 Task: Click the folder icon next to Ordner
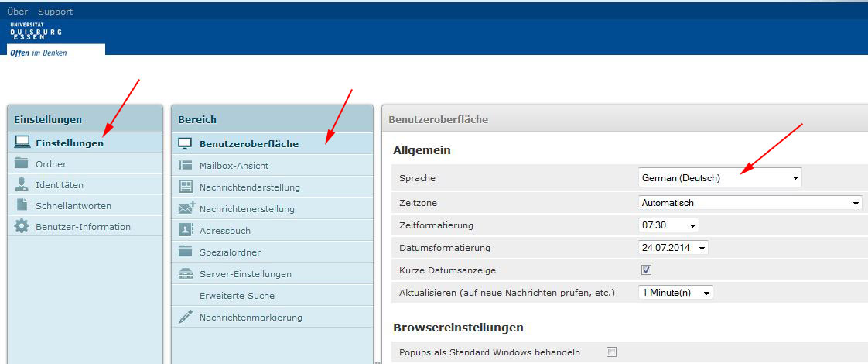pos(22,163)
